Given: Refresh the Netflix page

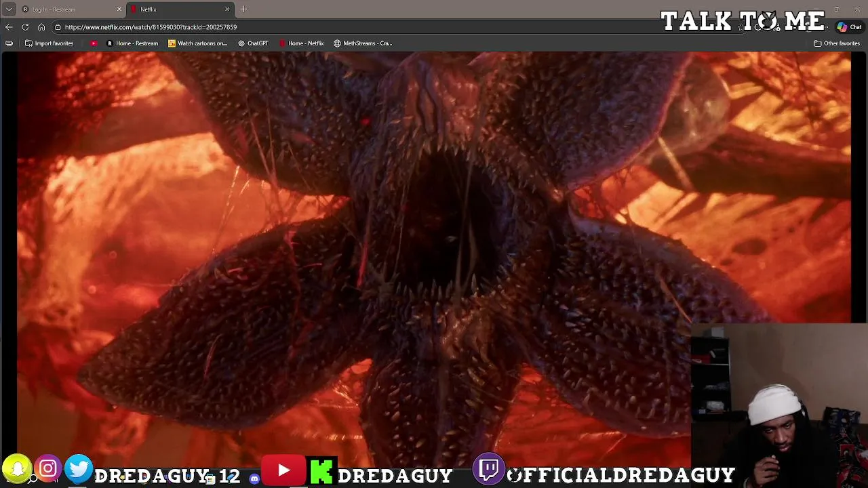Looking at the screenshot, I should tap(25, 27).
